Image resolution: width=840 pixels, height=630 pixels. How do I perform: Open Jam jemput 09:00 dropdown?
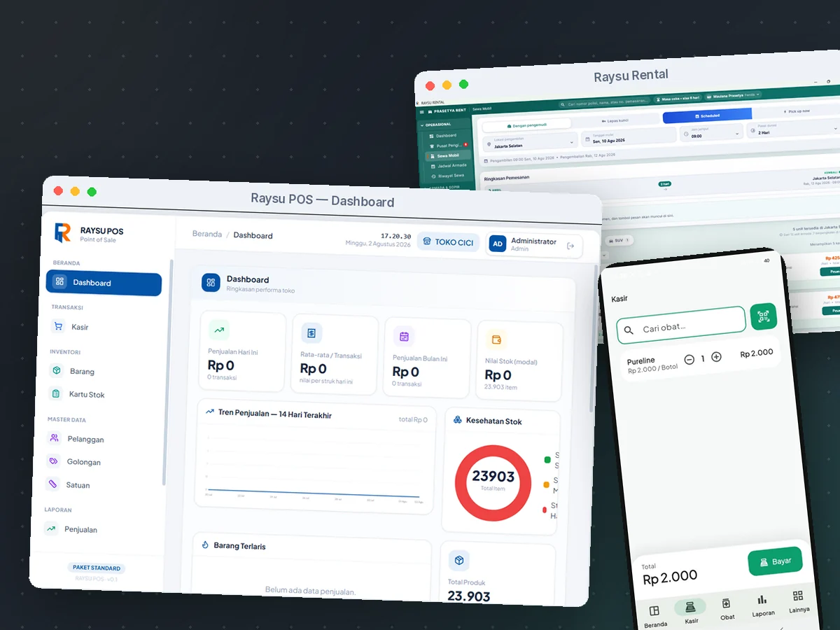[x=710, y=133]
